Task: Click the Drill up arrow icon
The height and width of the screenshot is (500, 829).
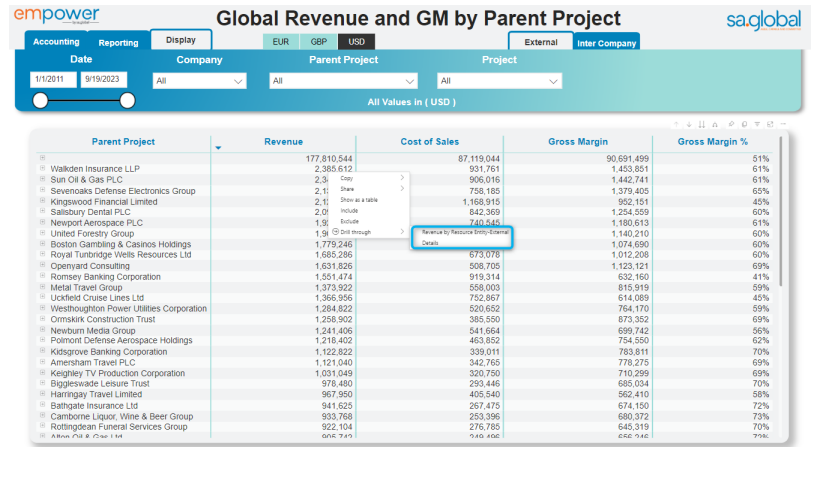Action: click(676, 124)
